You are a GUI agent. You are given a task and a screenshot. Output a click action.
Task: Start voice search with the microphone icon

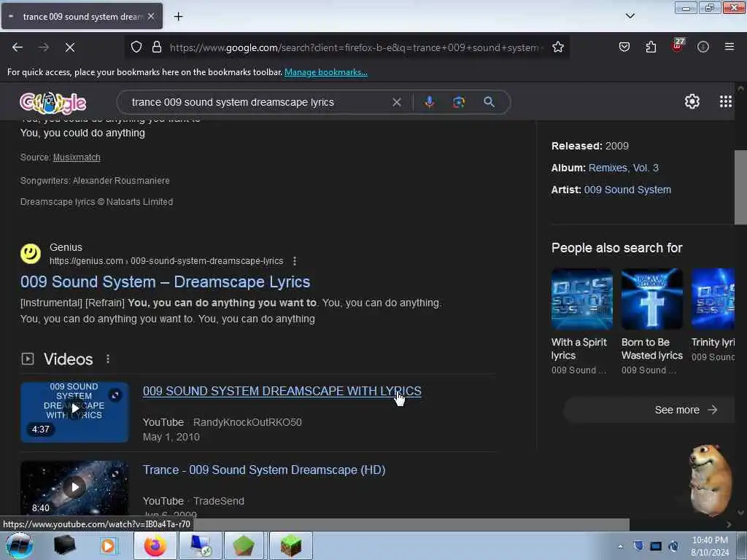(x=429, y=102)
